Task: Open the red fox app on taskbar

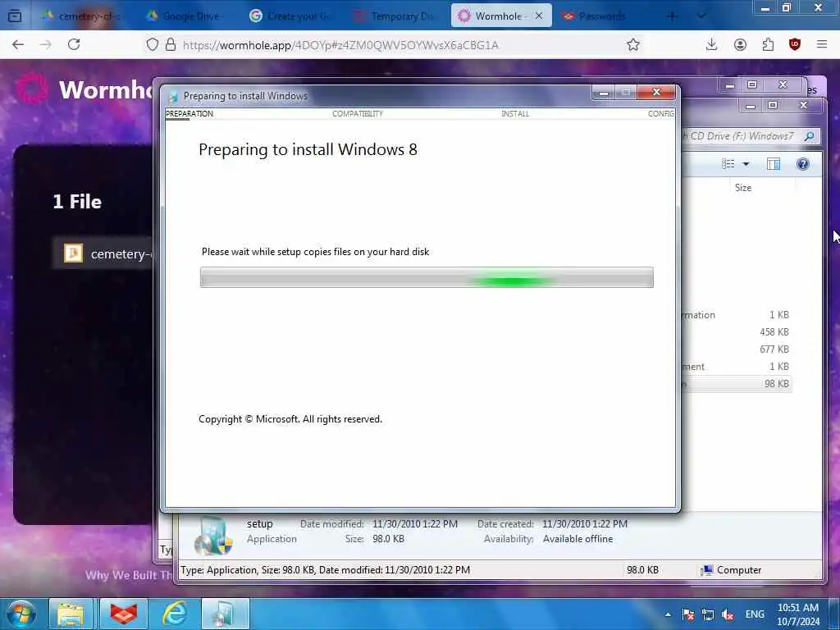Action: [x=123, y=614]
